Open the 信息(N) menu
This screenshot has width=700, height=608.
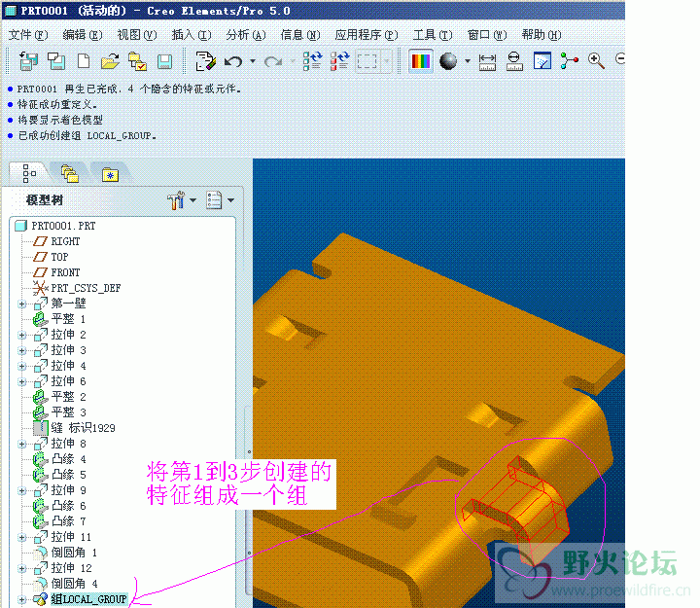(300, 34)
